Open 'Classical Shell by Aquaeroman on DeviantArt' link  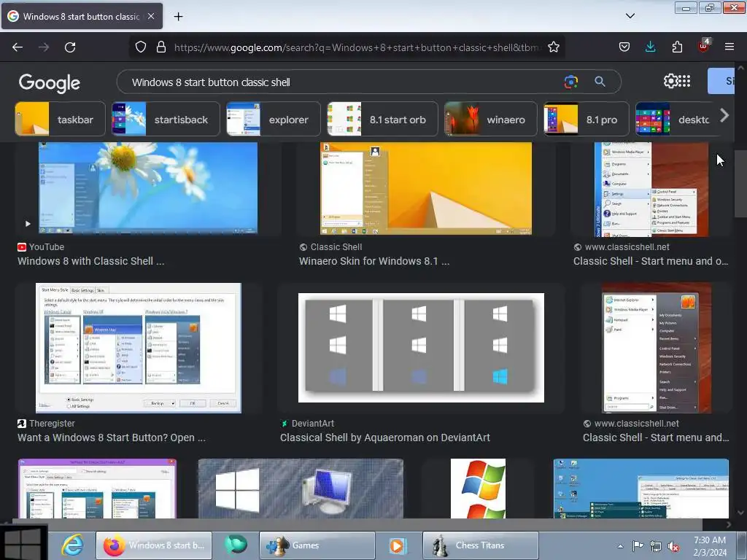click(x=385, y=437)
